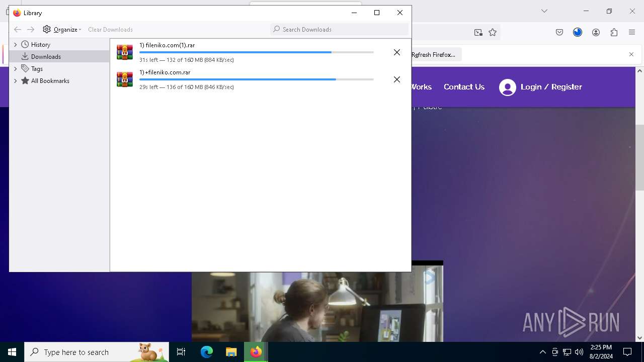Open Save to Pocket in Firefox

tap(559, 33)
